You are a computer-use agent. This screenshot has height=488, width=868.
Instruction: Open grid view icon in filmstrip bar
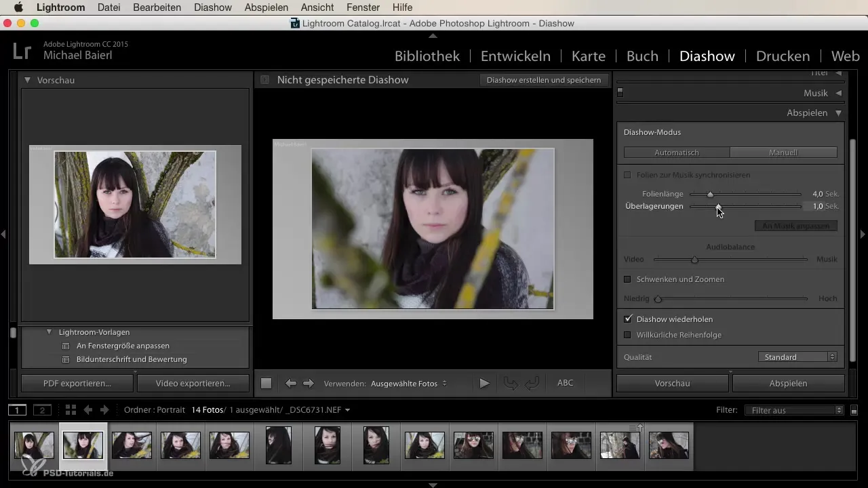pyautogui.click(x=71, y=410)
